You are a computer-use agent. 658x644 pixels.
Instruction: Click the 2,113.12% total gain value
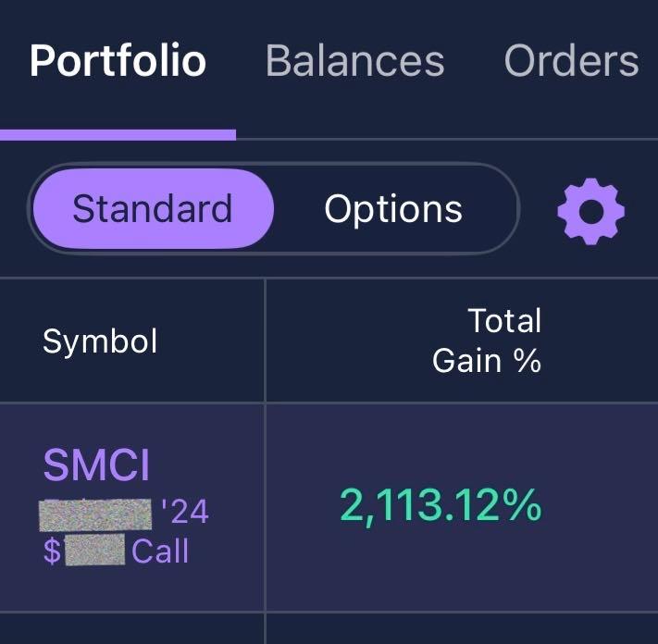coord(440,506)
